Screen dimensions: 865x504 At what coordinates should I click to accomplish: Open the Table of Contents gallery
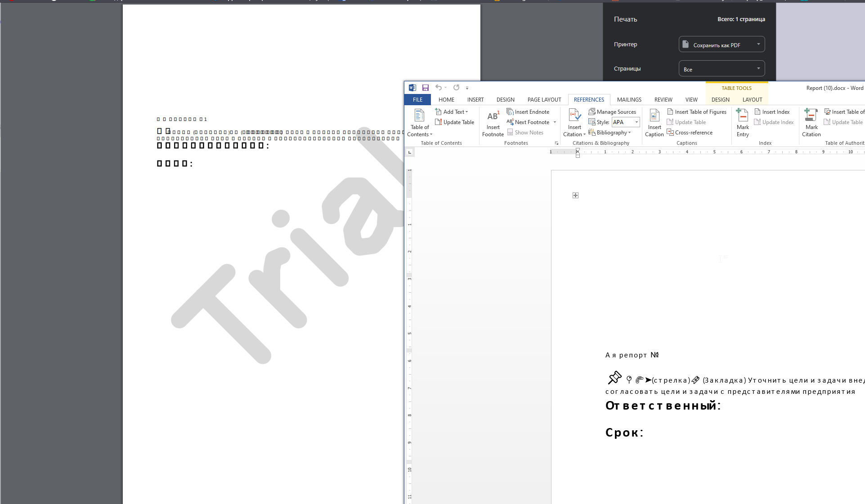419,123
